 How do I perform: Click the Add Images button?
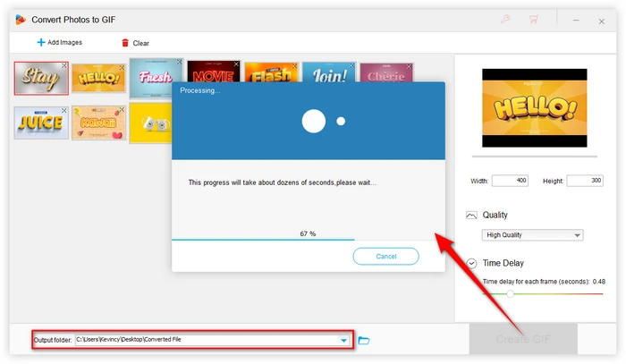(x=60, y=42)
